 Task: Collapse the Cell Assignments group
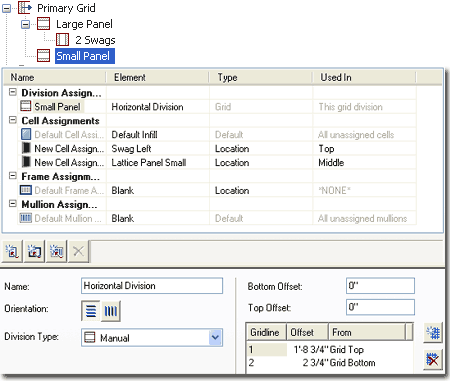13,120
